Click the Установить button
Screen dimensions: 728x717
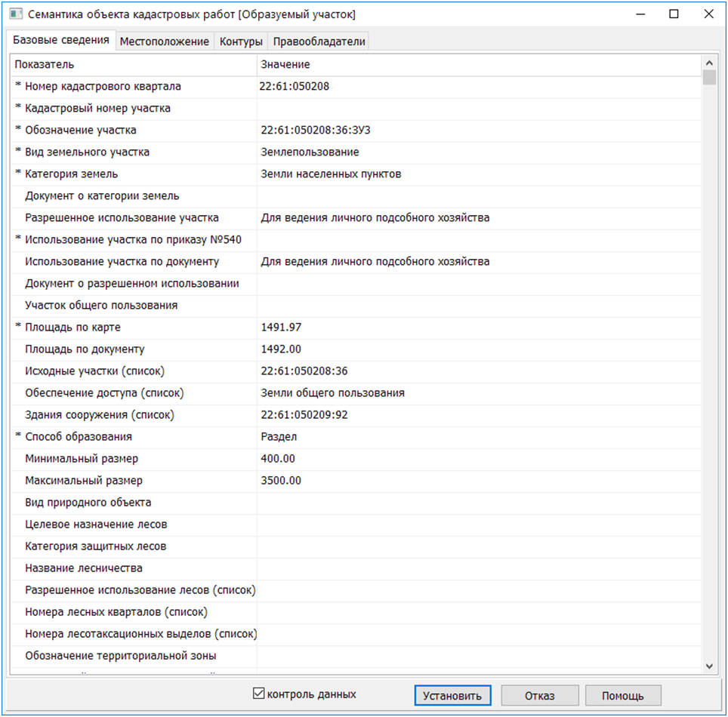451,695
